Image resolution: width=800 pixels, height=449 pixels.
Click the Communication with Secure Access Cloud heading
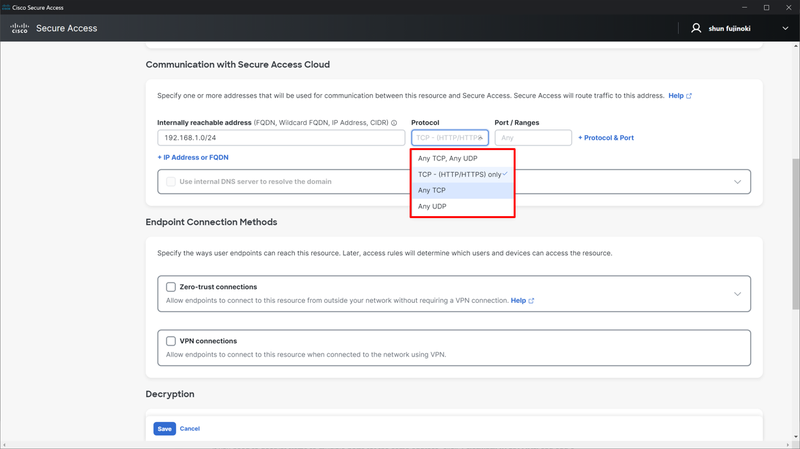(x=238, y=64)
